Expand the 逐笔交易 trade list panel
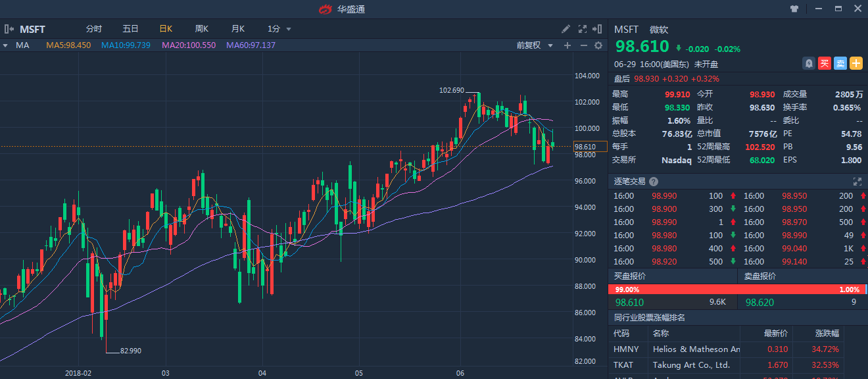 click(857, 182)
